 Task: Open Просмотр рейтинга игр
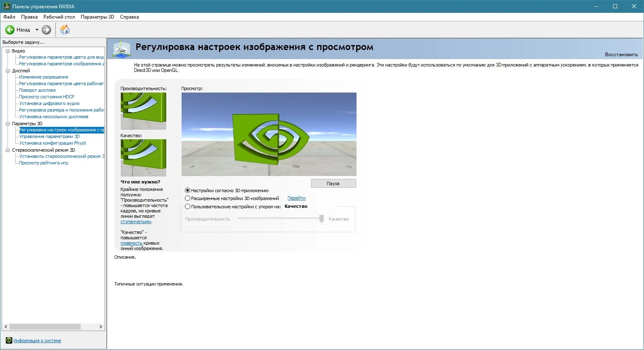pos(43,163)
